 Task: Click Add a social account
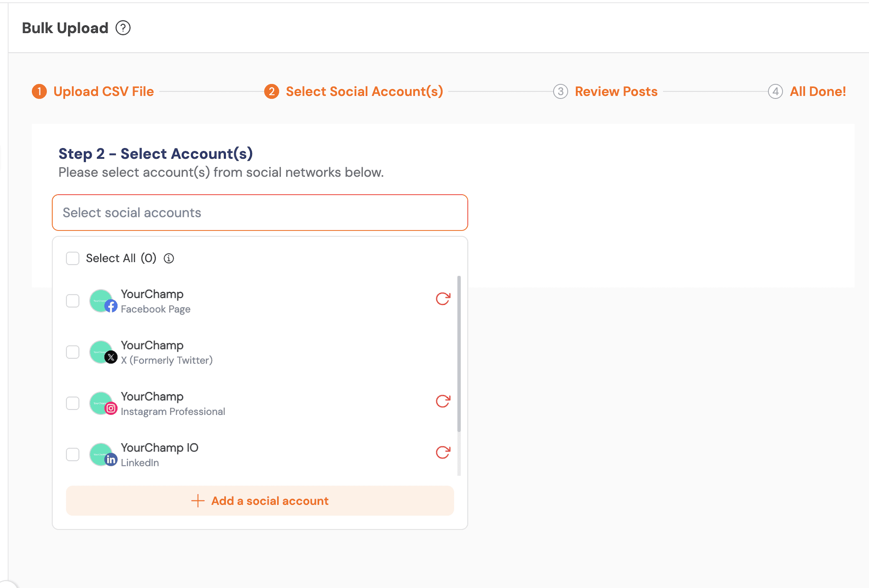tap(260, 501)
